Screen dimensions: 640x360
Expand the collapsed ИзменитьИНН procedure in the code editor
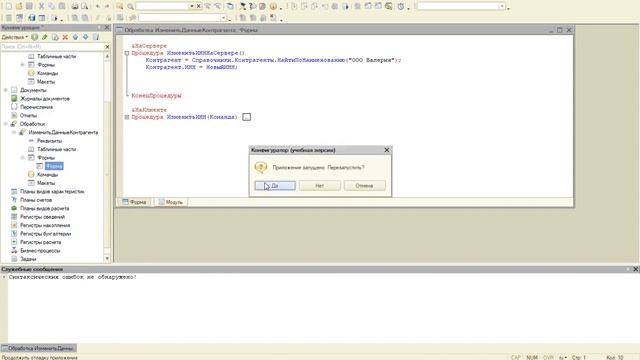pyautogui.click(x=127, y=117)
